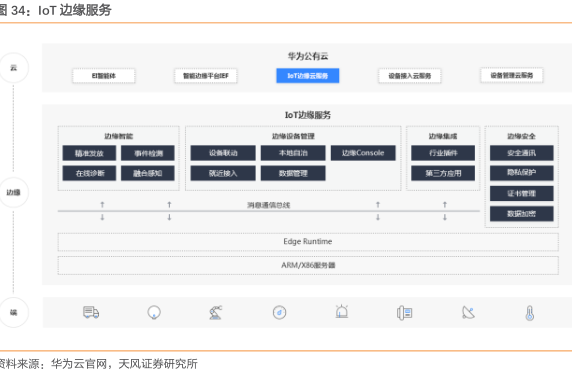This screenshot has width=572, height=373.
Task: Click the 行业插件 block
Action: tap(443, 153)
